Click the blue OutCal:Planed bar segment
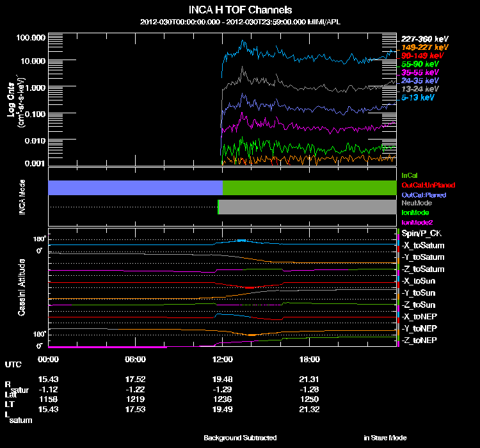480x448 pixels. point(134,188)
